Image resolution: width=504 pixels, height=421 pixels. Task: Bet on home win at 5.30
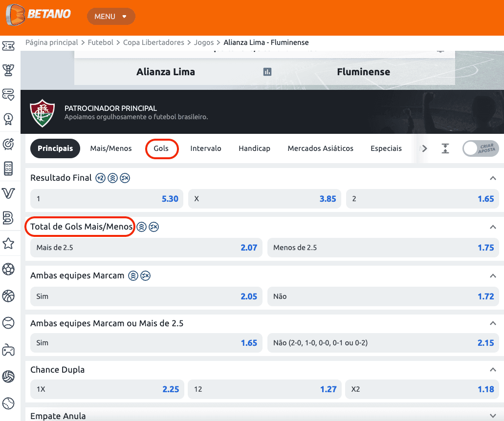107,199
